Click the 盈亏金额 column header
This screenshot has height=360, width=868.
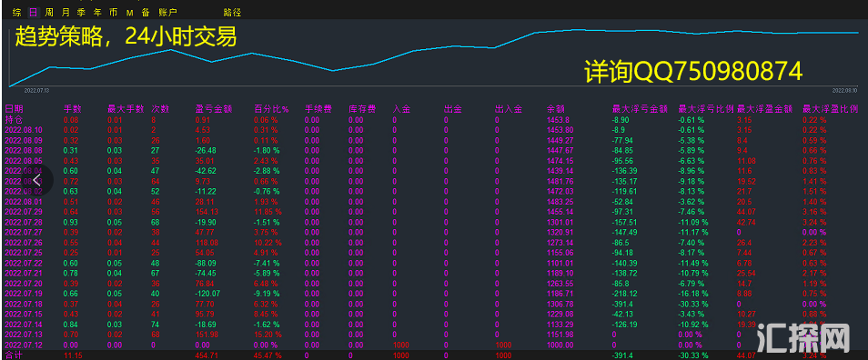coord(214,109)
